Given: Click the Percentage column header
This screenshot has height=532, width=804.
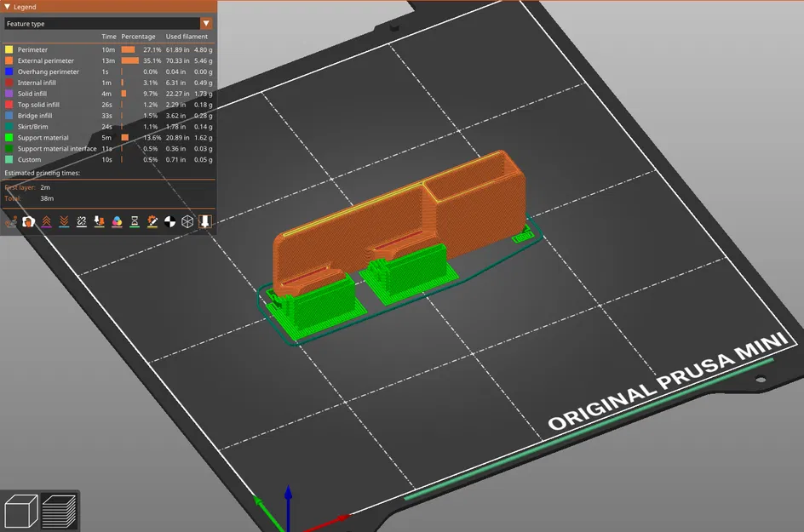Looking at the screenshot, I should pos(138,37).
